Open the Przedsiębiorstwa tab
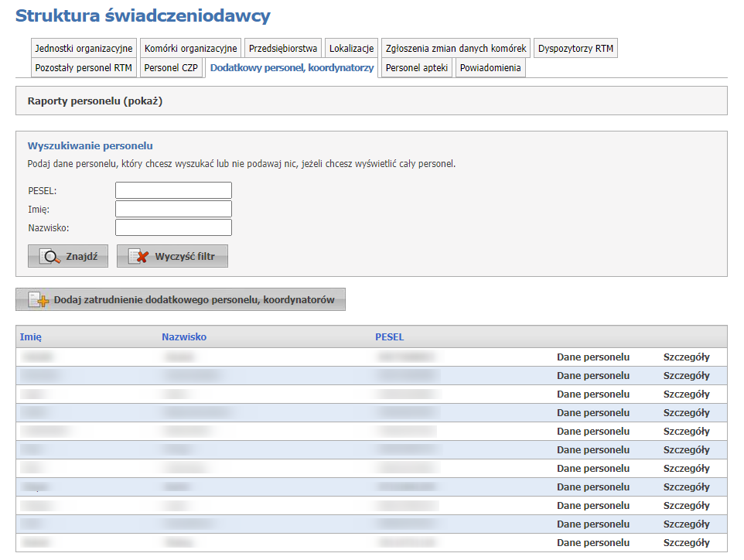This screenshot has width=744, height=560. coord(282,48)
